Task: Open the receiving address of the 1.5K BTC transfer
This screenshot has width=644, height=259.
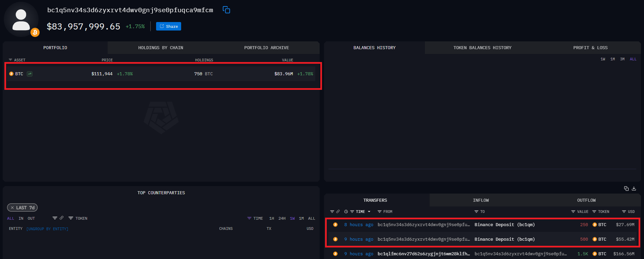Action: coord(520,254)
